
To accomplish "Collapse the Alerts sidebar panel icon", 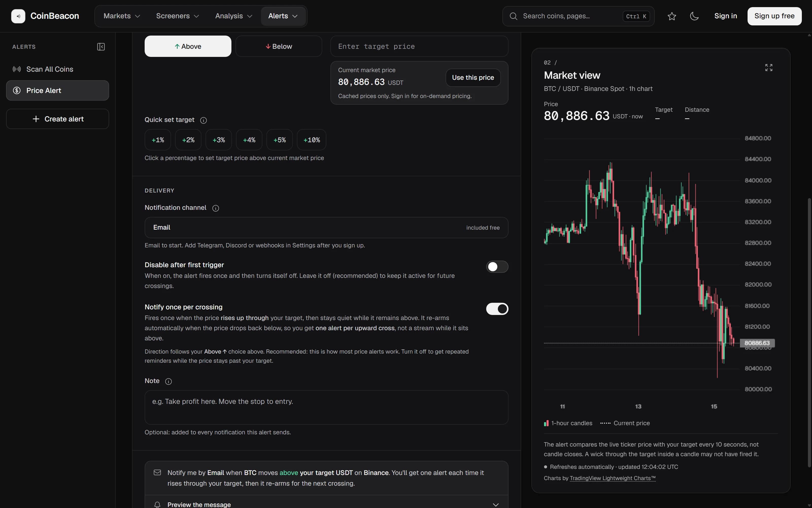I will 101,47.
